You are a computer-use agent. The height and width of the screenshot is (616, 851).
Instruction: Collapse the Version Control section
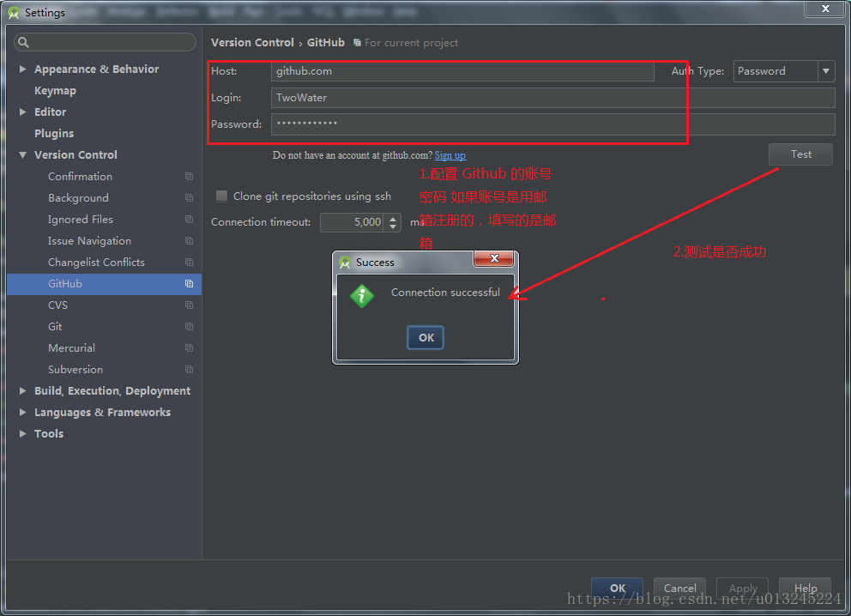pyautogui.click(x=23, y=155)
